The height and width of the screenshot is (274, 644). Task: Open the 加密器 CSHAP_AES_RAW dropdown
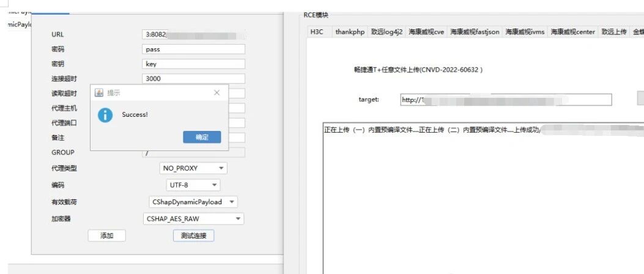[x=193, y=219]
